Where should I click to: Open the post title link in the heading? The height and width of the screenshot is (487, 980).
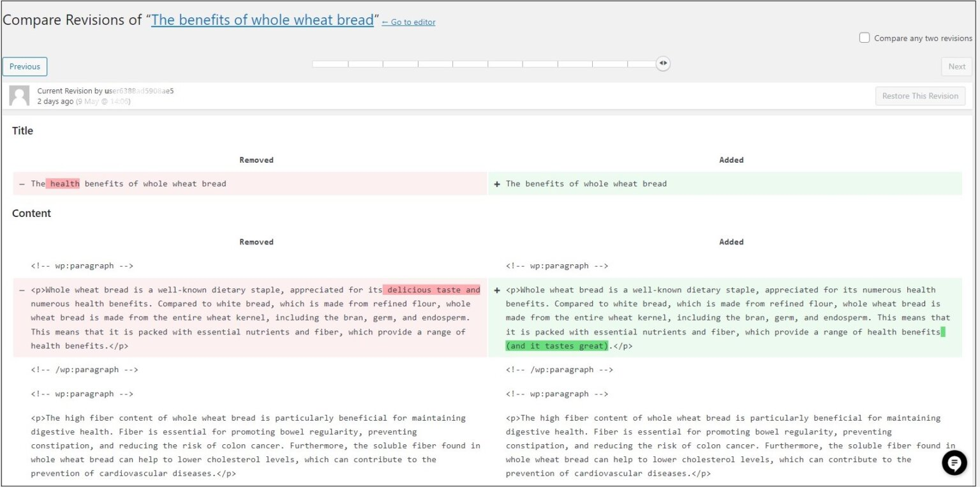tap(262, 20)
